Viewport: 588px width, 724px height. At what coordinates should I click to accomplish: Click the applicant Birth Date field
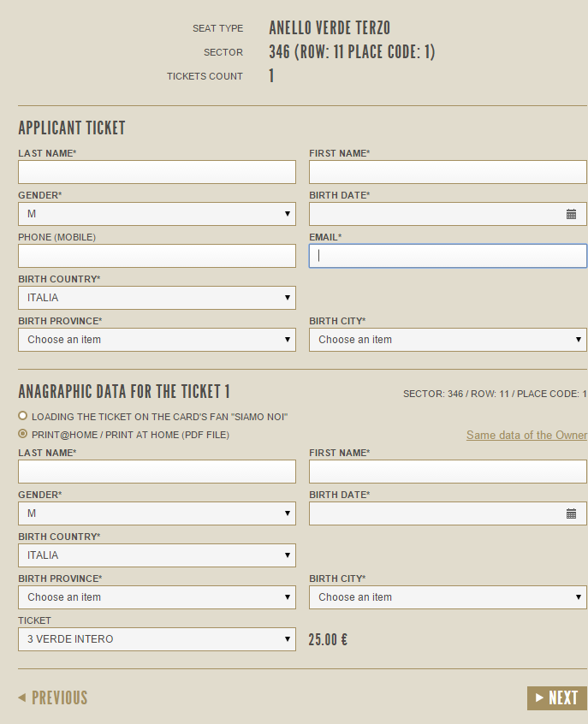pyautogui.click(x=448, y=214)
